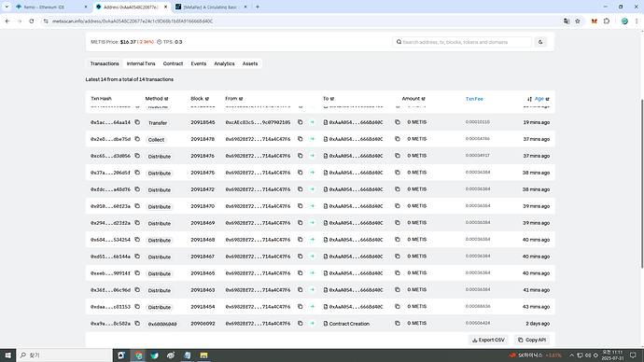The width and height of the screenshot is (644, 362).
Task: Copy To address in block 20918470 row
Action: pos(398,206)
